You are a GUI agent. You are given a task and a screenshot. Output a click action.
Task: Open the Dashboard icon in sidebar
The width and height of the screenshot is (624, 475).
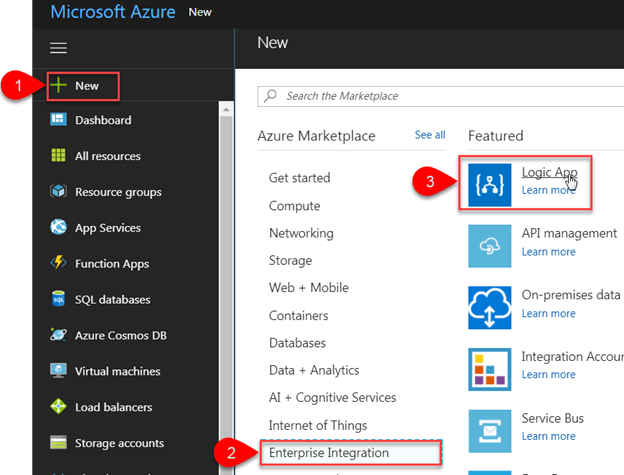(x=58, y=120)
